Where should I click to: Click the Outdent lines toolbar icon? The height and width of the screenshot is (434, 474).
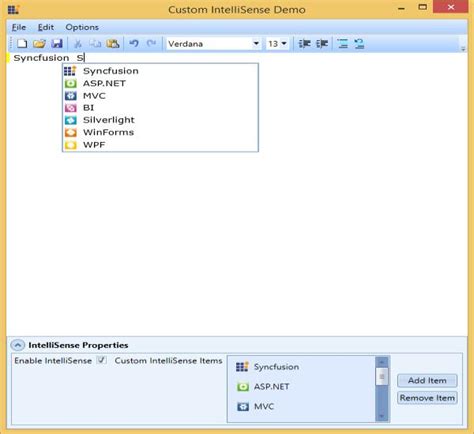[322, 44]
